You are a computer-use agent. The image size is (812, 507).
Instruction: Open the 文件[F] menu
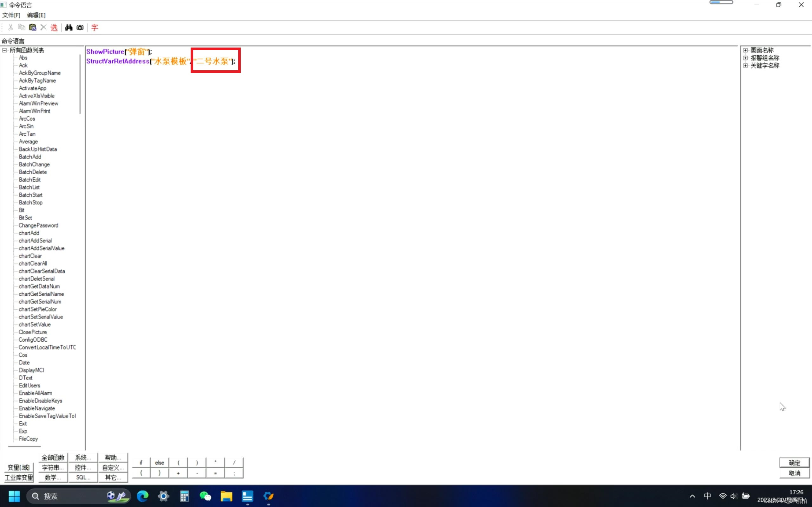[11, 15]
